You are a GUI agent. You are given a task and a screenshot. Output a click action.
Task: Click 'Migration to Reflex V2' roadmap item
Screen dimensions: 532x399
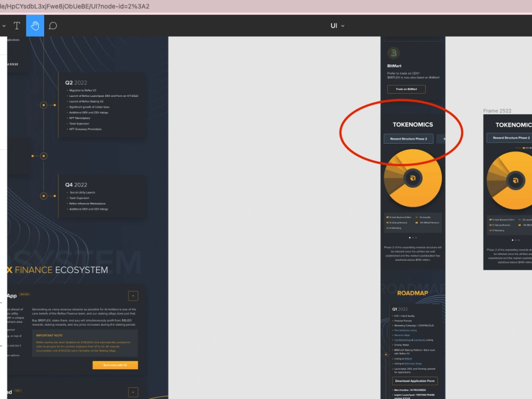[x=83, y=90]
